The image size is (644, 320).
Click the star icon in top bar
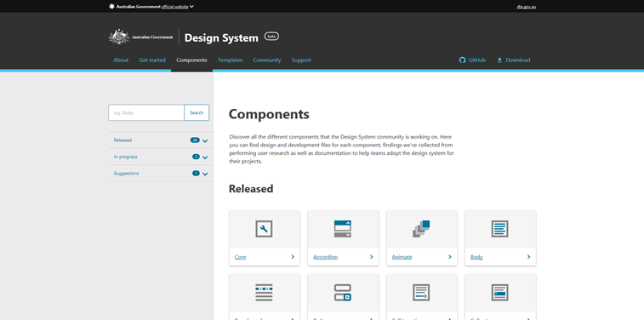111,6
